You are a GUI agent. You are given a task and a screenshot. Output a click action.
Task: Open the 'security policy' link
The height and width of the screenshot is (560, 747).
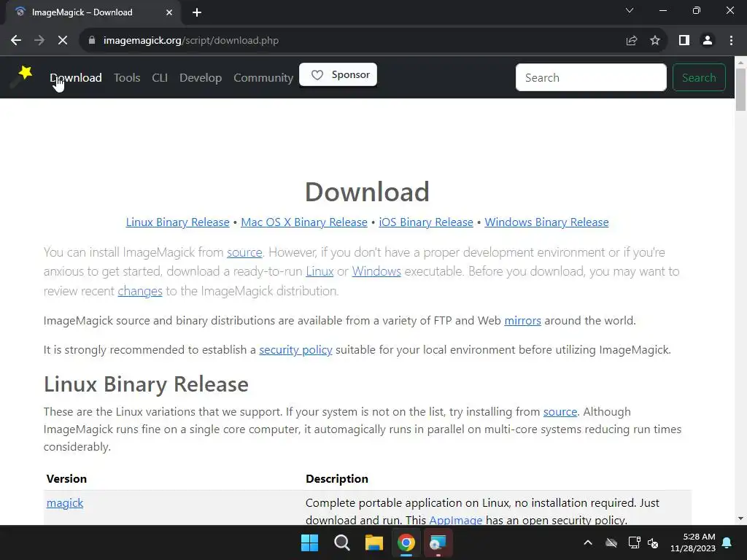click(296, 350)
